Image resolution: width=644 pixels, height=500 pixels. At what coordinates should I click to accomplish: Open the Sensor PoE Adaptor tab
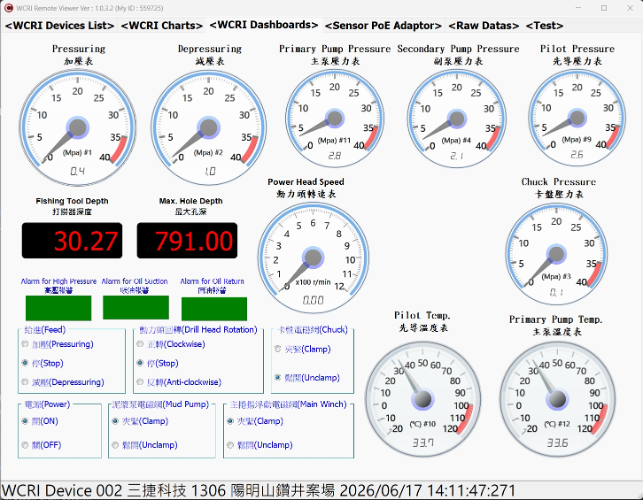383,25
